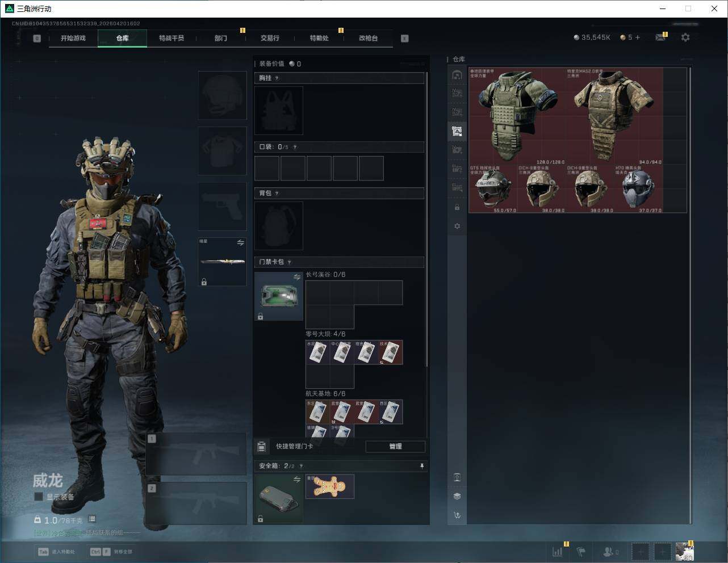
Task: Click the empty body armor slot
Action: [x=222, y=151]
